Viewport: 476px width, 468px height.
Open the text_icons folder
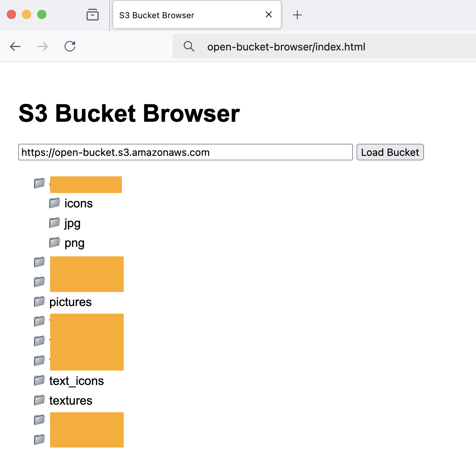click(x=77, y=381)
